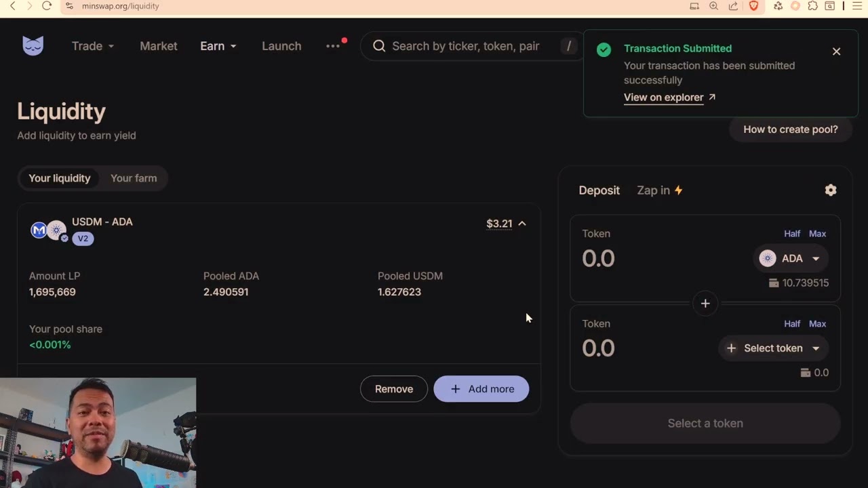Click Half for the second token
This screenshot has height=488, width=868.
pyautogui.click(x=792, y=324)
